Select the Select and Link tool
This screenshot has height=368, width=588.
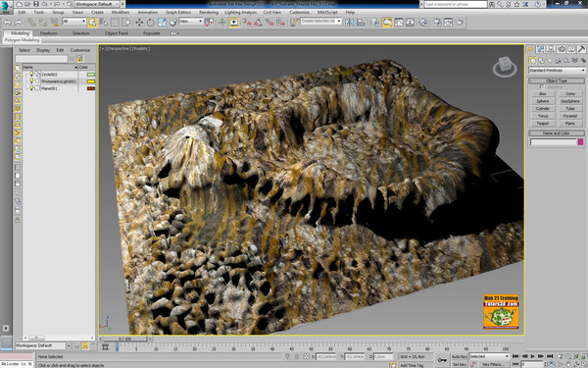click(32, 23)
